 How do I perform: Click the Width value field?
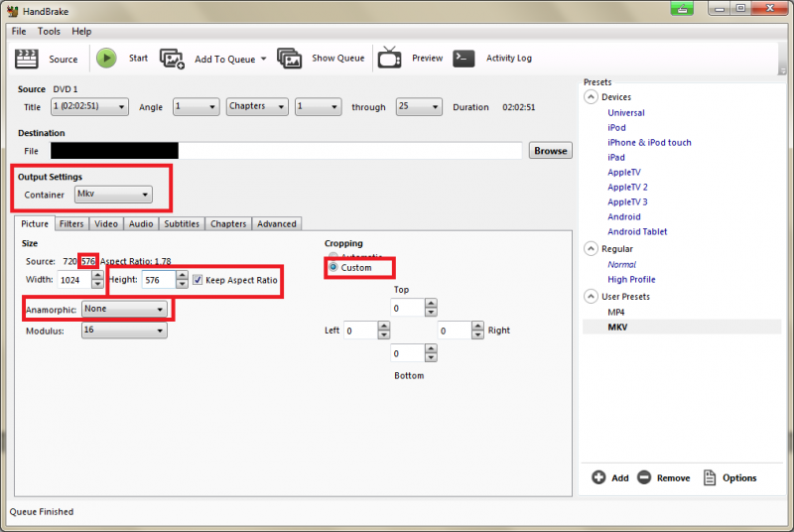[74, 280]
